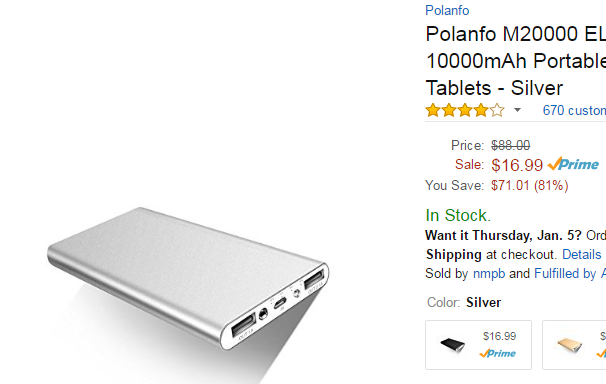Image resolution: width=606 pixels, height=384 pixels.
Task: Click the empty fifth rating star
Action: 497,110
